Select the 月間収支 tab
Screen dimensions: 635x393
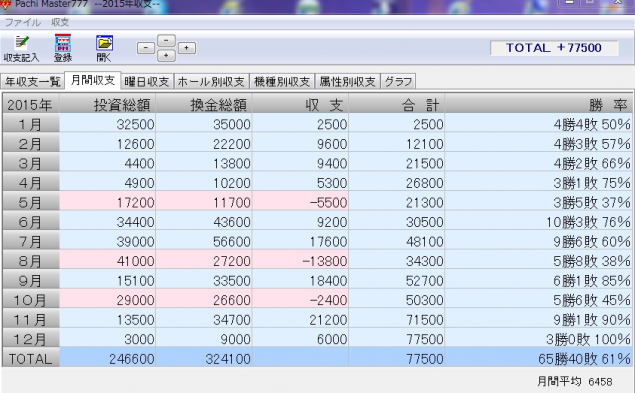coord(92,80)
